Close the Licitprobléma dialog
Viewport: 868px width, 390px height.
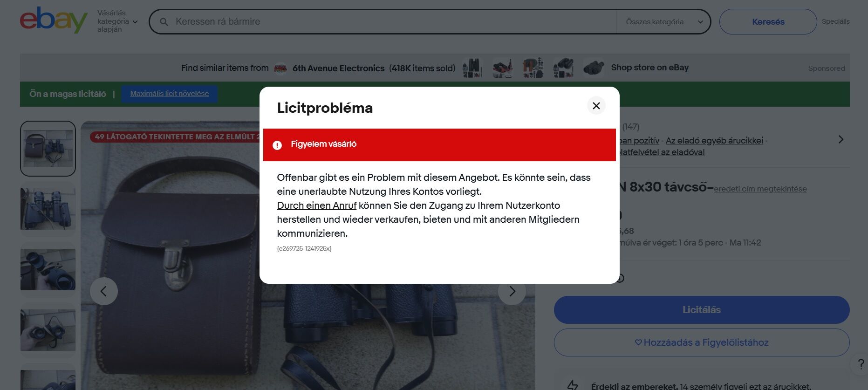(596, 106)
